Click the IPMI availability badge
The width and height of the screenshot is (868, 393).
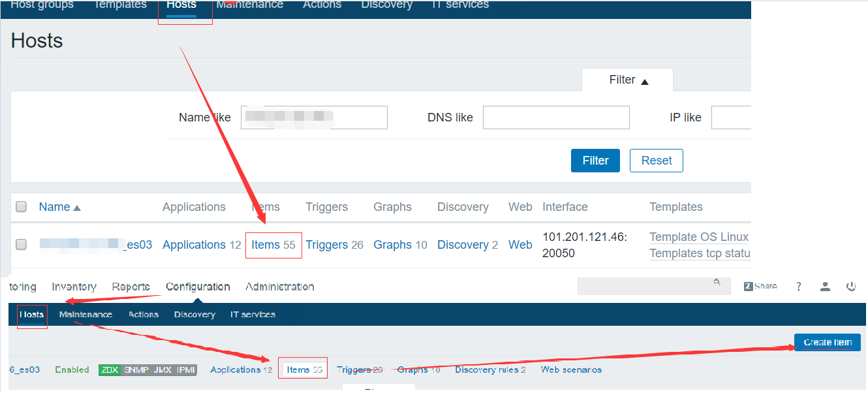(x=185, y=369)
